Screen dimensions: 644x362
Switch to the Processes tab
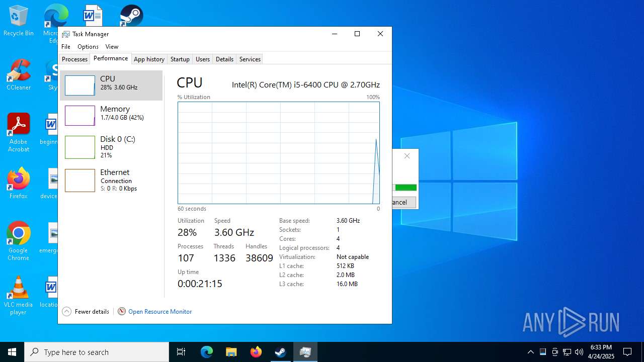click(75, 59)
